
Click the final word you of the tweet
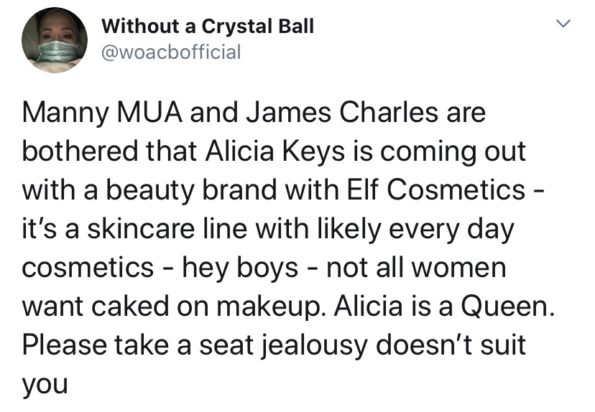point(45,386)
